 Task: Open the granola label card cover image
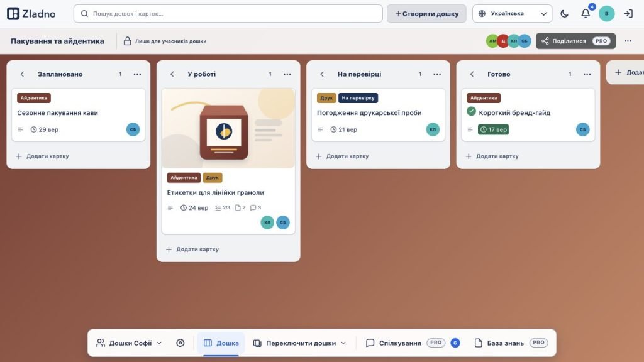228,128
